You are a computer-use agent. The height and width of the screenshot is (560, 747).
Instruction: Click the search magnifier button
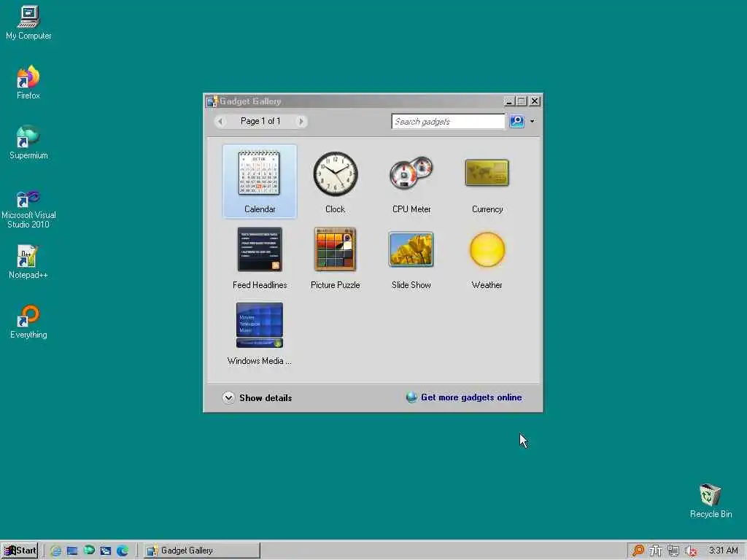point(517,121)
